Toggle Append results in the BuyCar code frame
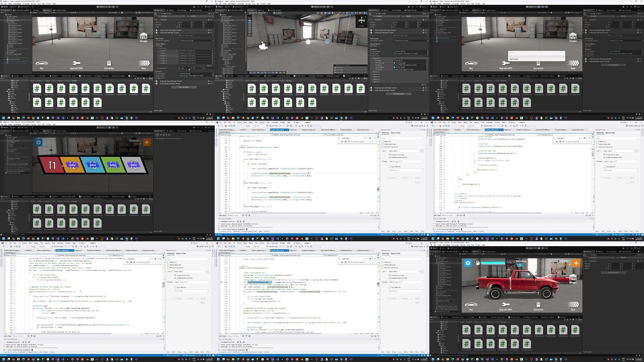 390,166
